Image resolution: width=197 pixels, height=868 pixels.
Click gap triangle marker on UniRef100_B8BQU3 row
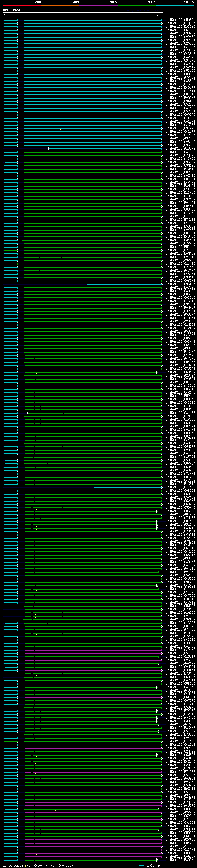pos(55,810)
